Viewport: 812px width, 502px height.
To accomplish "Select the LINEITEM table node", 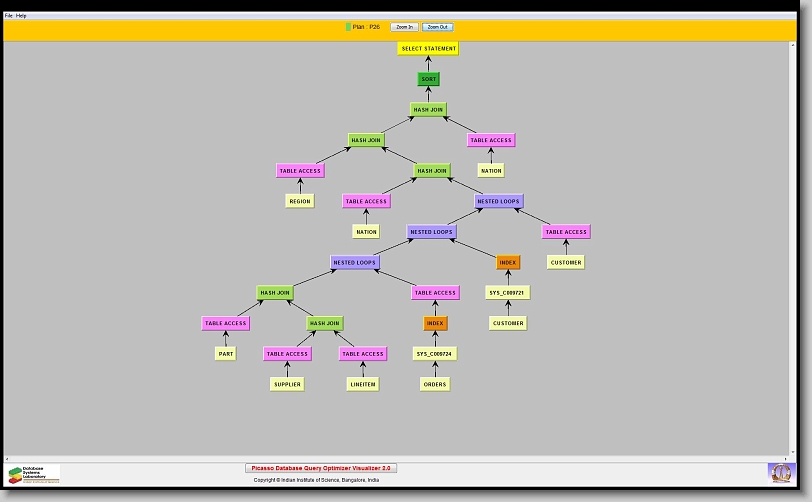I will click(362, 384).
